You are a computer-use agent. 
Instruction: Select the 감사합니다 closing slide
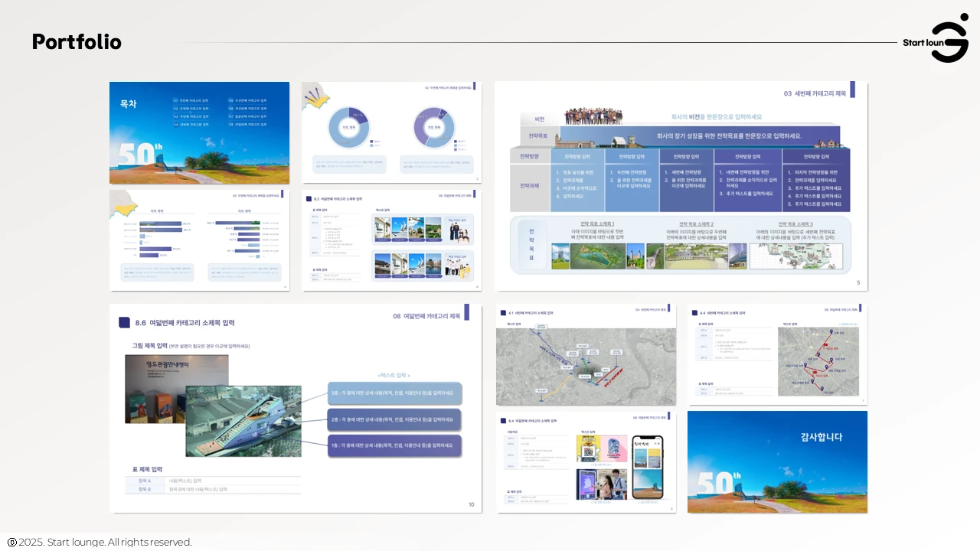point(777,461)
